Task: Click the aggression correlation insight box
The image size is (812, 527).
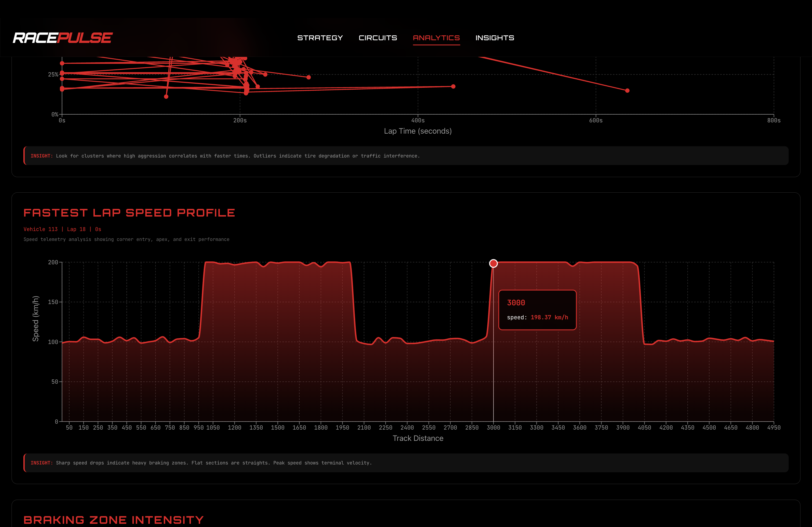Action: coord(406,156)
